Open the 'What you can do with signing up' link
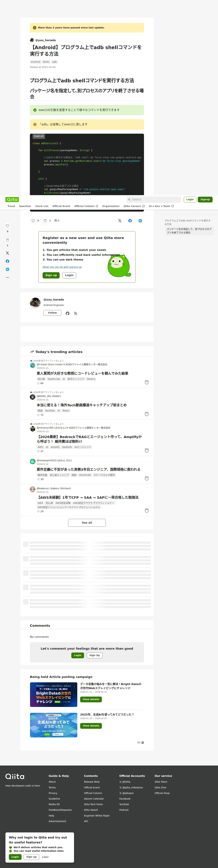 pos(62,267)
